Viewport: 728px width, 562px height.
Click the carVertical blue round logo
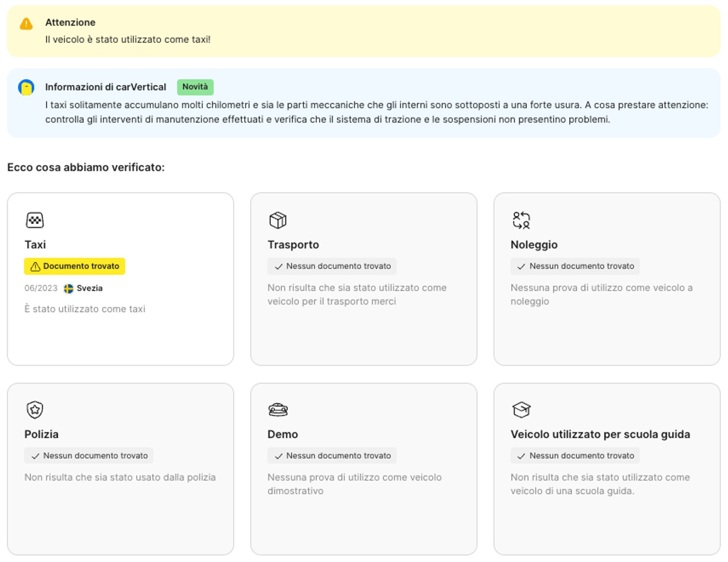pos(26,88)
